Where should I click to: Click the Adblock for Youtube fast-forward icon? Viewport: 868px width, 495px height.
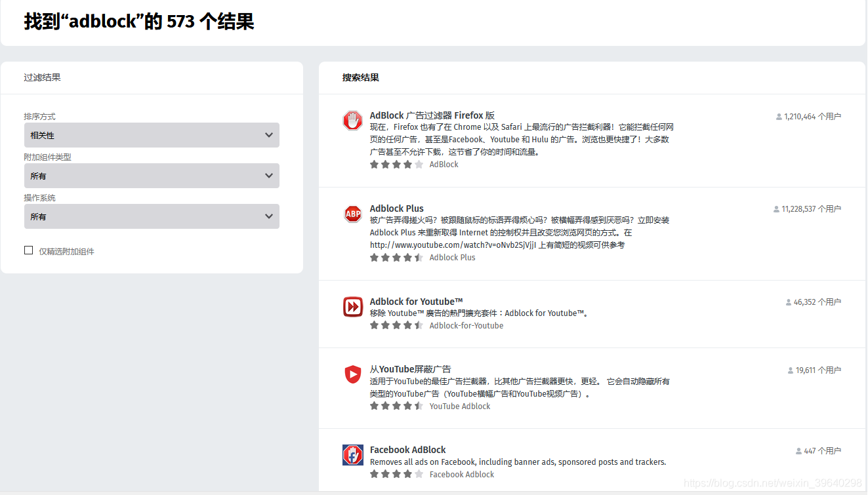coord(353,307)
